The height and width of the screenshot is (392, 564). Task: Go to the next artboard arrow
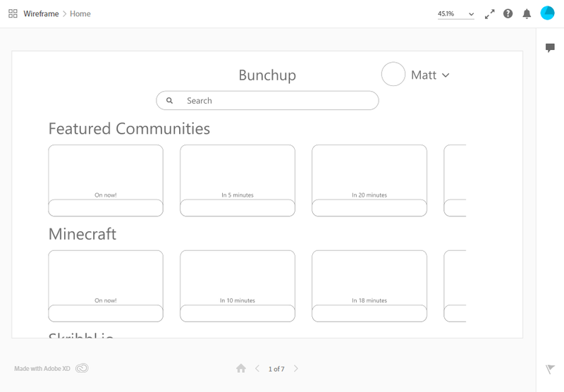[295, 369]
